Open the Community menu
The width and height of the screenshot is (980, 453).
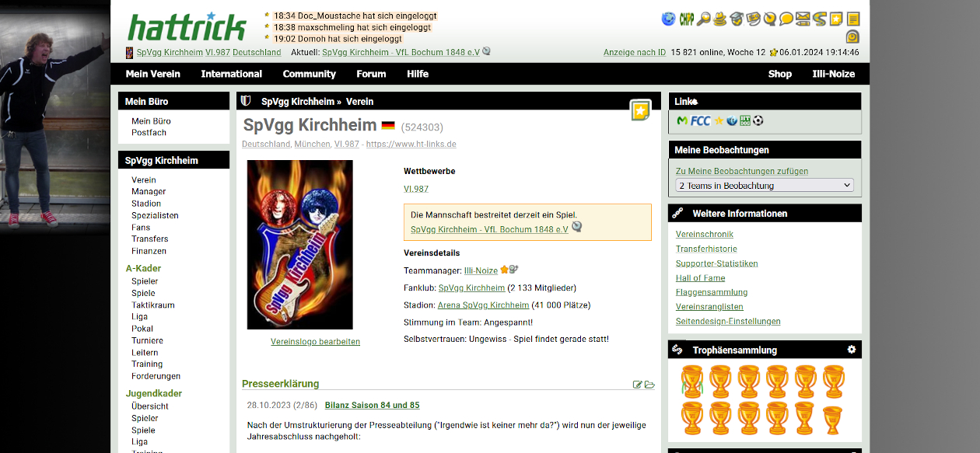click(x=310, y=74)
